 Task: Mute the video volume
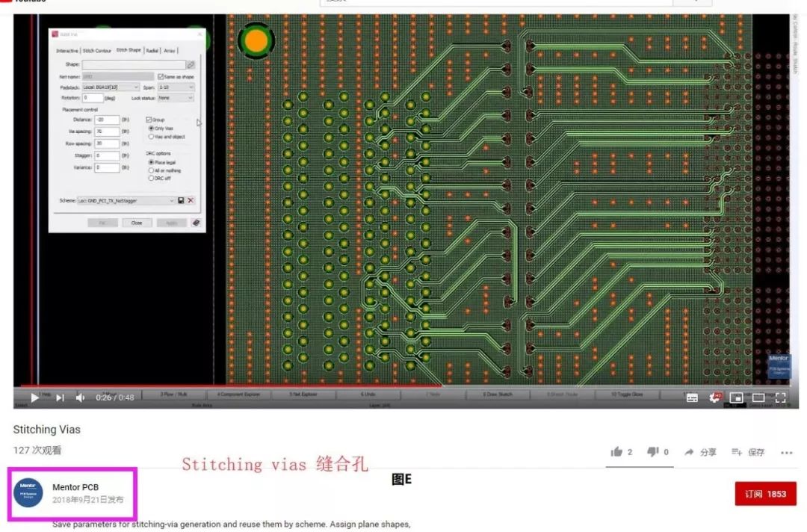coord(80,398)
